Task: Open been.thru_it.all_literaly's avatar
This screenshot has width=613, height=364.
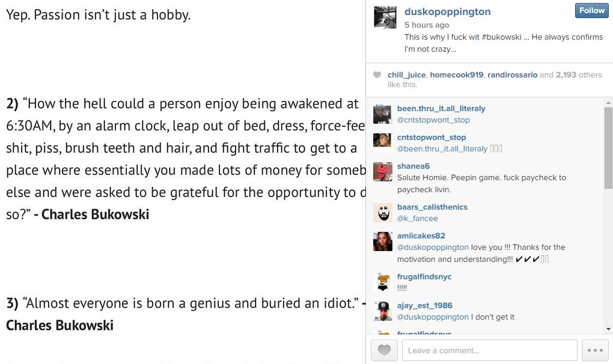Action: (x=383, y=114)
